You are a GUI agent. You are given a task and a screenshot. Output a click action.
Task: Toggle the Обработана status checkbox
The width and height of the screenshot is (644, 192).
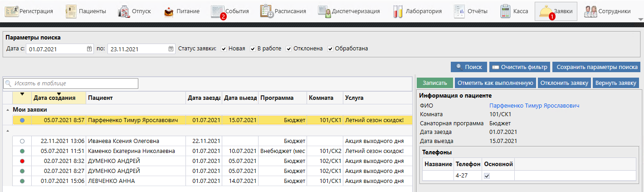pyautogui.click(x=331, y=49)
